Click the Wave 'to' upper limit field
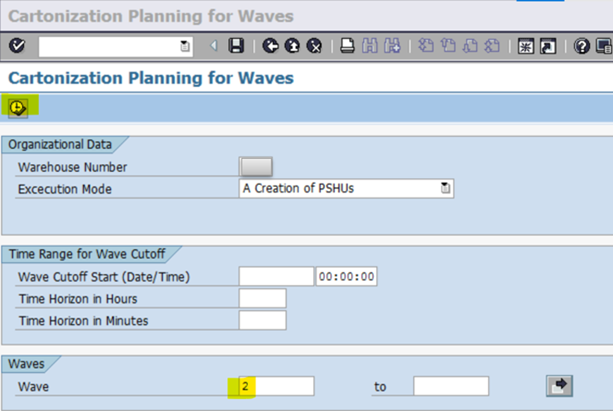Screen dimensions: 613x411 (450, 386)
